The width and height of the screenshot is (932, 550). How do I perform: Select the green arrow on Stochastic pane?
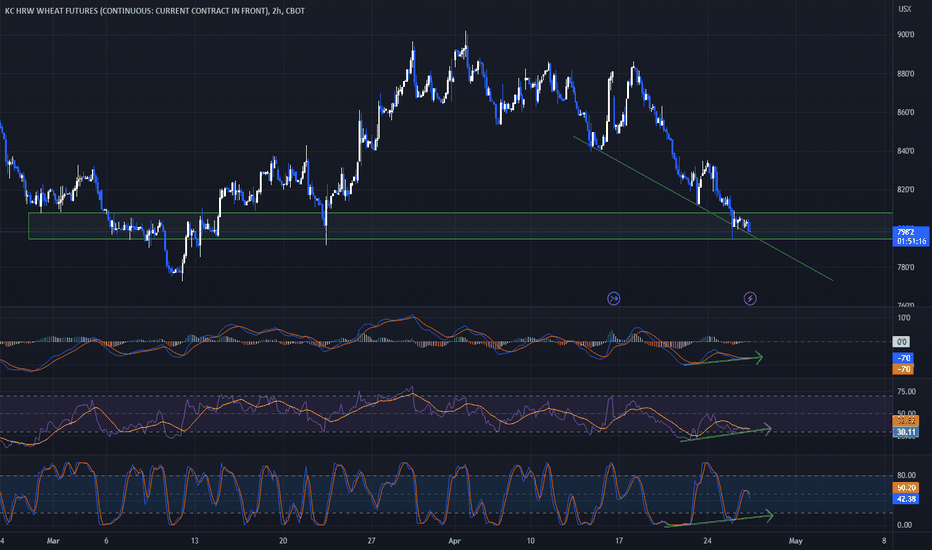pyautogui.click(x=719, y=520)
